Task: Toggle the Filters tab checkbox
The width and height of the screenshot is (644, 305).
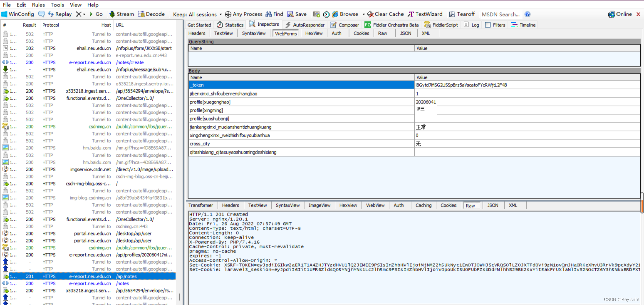Action: [x=488, y=25]
